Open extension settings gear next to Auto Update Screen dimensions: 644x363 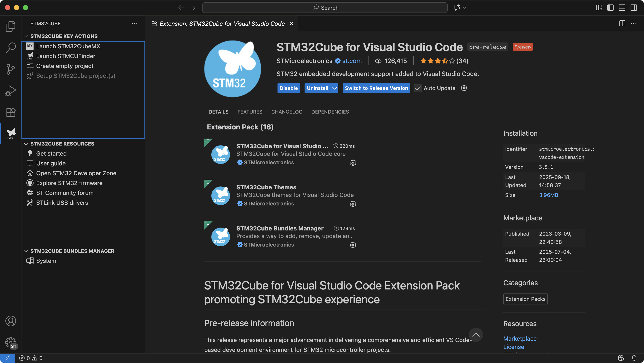(464, 88)
